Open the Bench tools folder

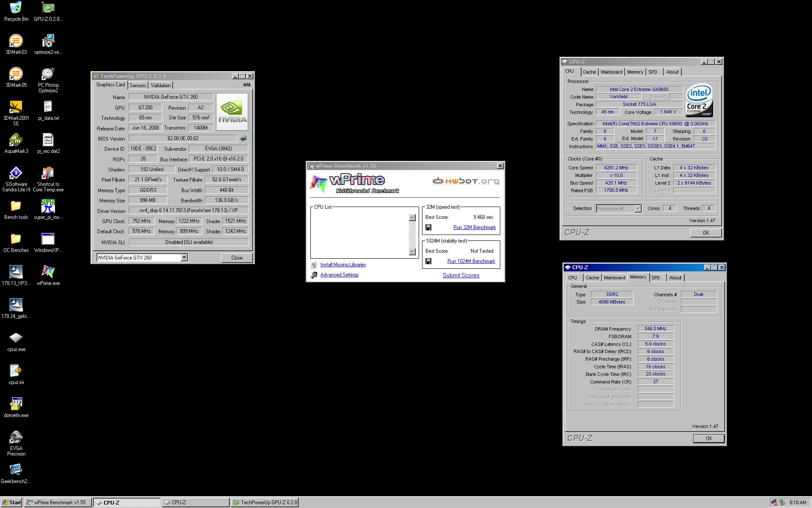[x=16, y=210]
